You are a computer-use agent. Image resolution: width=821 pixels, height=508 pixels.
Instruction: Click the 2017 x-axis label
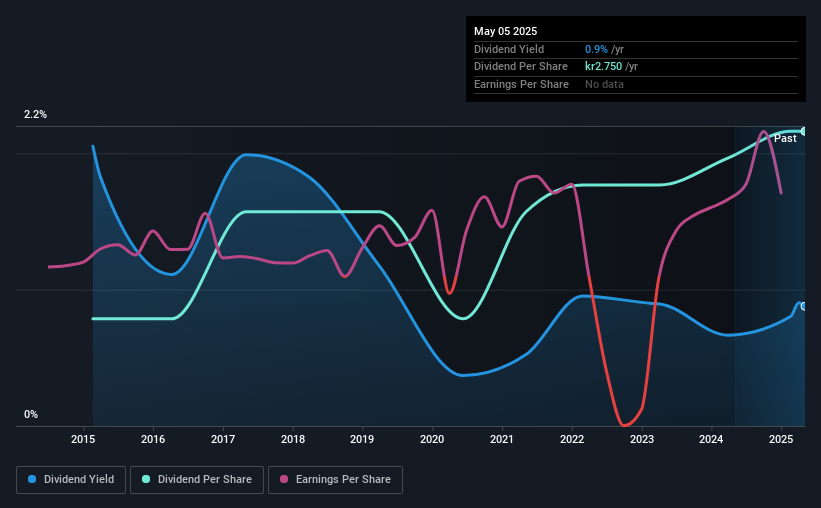pyautogui.click(x=223, y=439)
